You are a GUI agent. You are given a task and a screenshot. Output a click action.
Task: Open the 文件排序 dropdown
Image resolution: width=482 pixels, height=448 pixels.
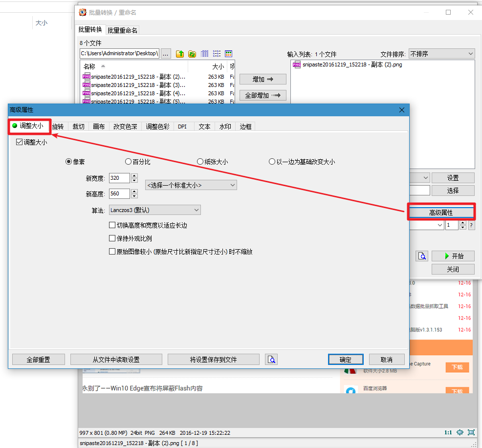pyautogui.click(x=441, y=54)
